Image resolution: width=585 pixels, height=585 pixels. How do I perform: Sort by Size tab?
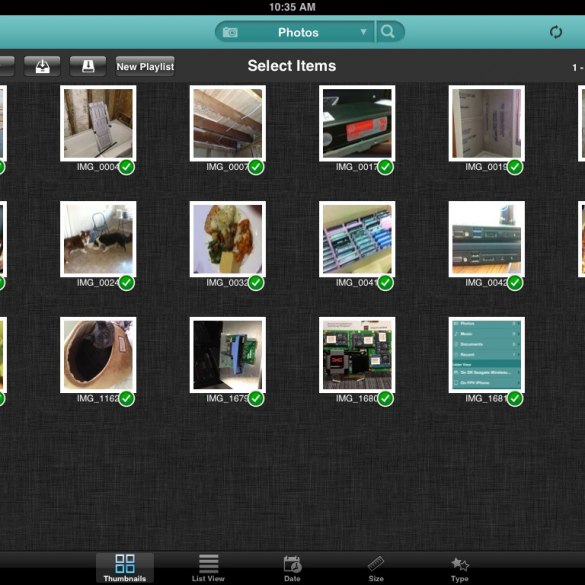(376, 568)
